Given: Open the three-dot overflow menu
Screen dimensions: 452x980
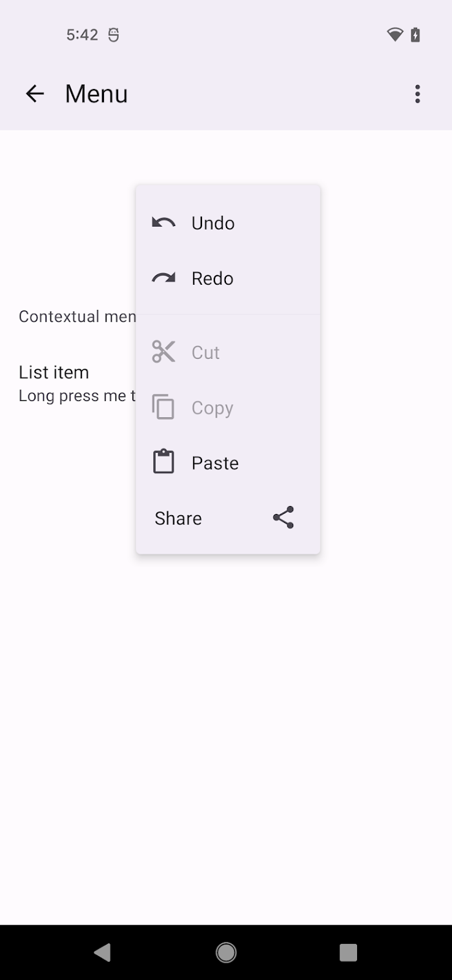Looking at the screenshot, I should (418, 94).
